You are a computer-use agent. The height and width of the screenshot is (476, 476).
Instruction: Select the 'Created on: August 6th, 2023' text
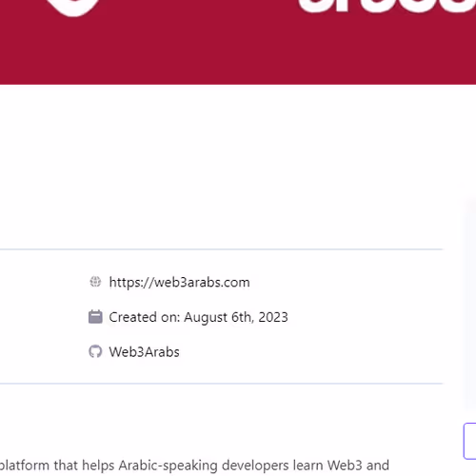[198, 317]
